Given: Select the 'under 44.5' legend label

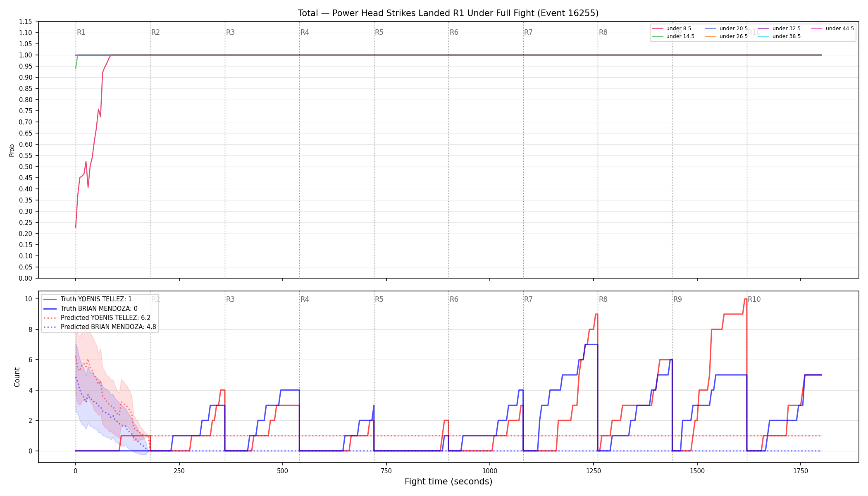Looking at the screenshot, I should click(x=840, y=29).
